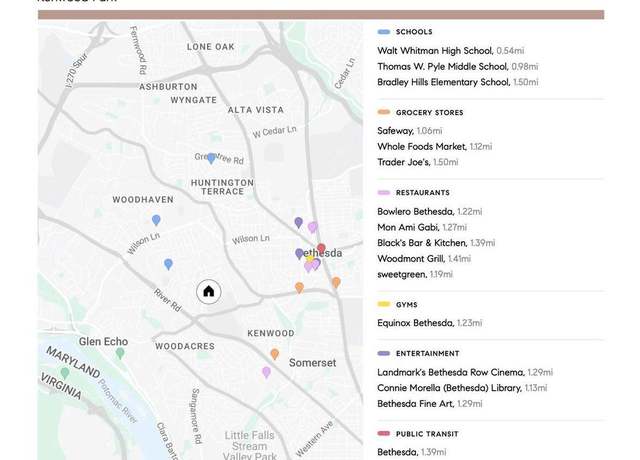
Task: Click the Fernwood Rd road label
Action: [x=138, y=50]
